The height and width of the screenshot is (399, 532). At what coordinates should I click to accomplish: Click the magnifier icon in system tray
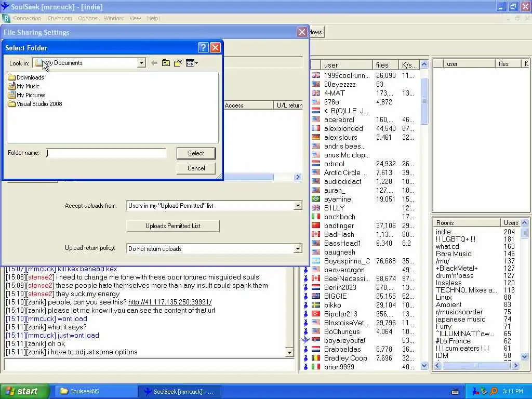click(x=494, y=391)
